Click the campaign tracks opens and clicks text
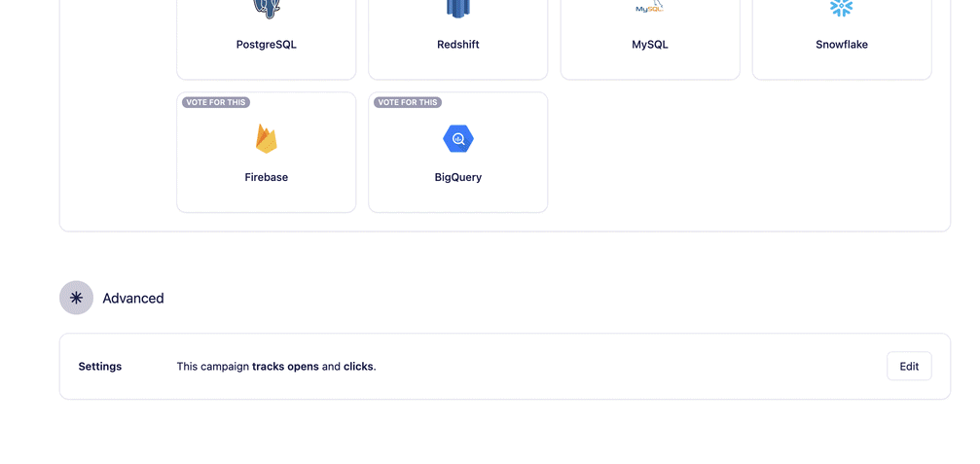Image resolution: width=980 pixels, height=464 pixels. coord(276,367)
